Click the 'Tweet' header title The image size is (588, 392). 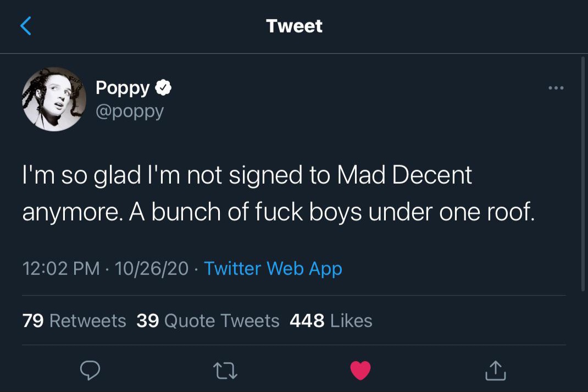[294, 26]
